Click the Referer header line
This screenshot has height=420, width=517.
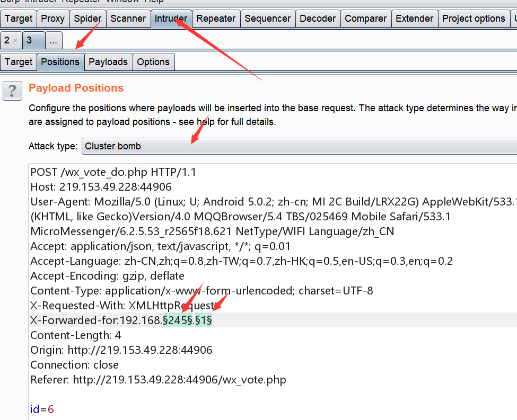tap(158, 379)
